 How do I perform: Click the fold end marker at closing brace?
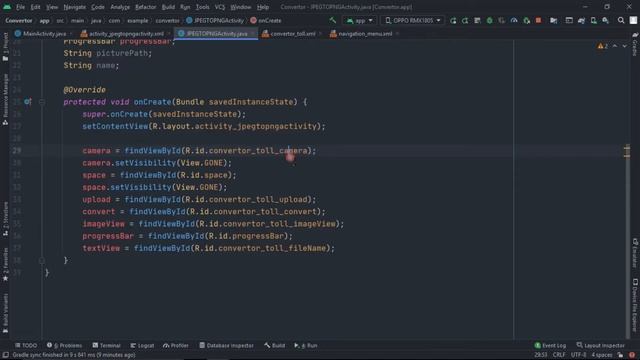[x=42, y=260]
